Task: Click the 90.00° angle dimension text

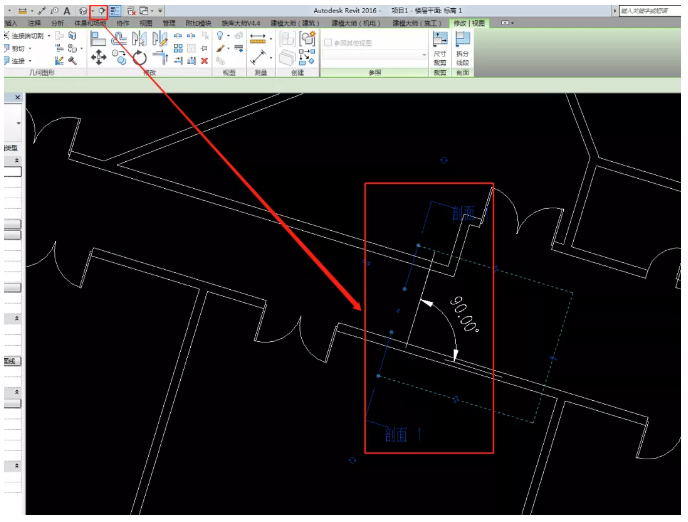Action: pos(465,315)
